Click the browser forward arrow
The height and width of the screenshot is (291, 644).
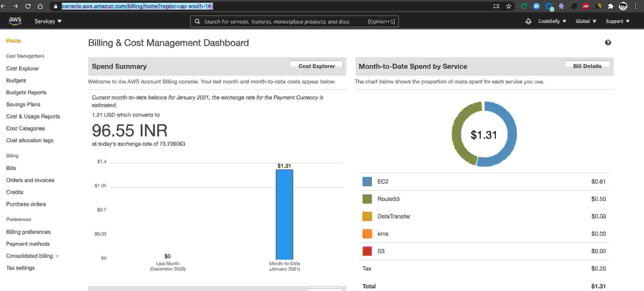coord(15,6)
